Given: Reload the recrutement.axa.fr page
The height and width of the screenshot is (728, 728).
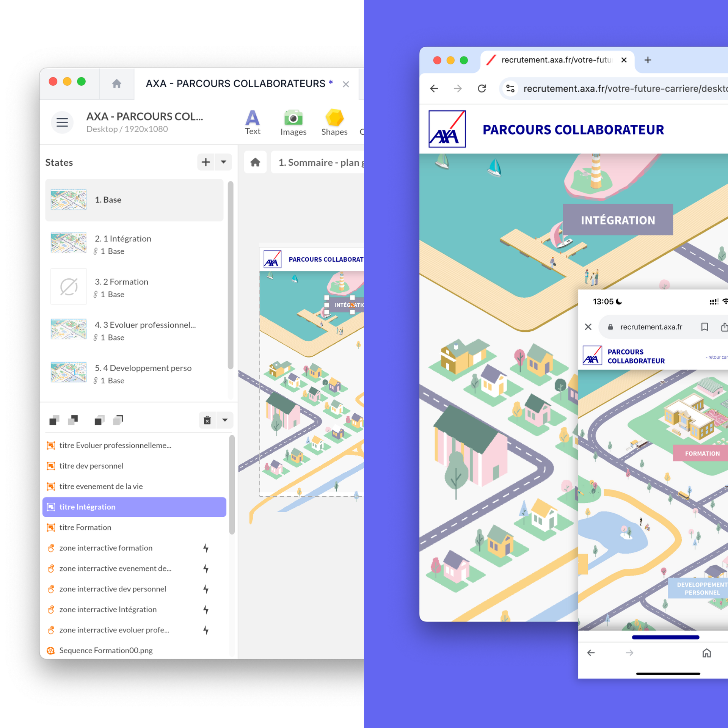Looking at the screenshot, I should pos(482,88).
